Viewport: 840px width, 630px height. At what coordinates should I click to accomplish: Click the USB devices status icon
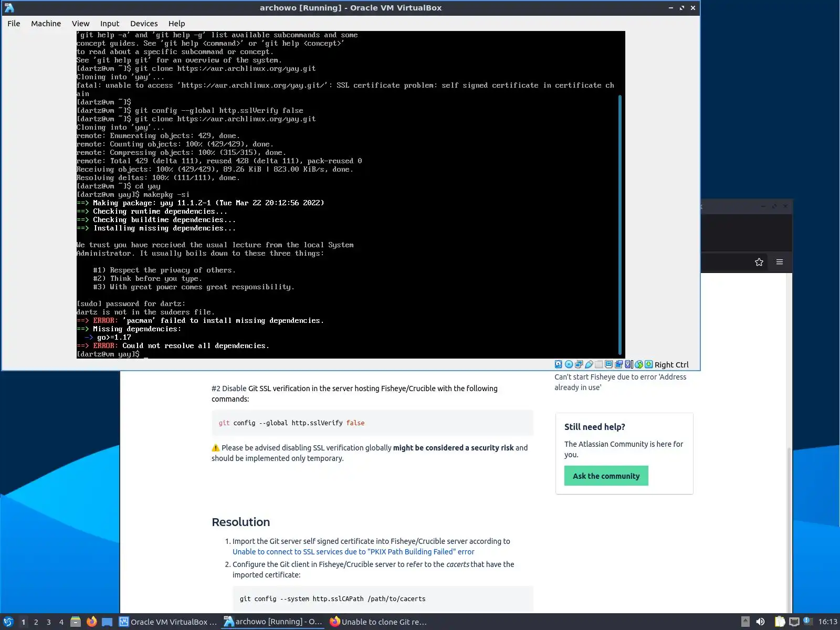point(589,364)
